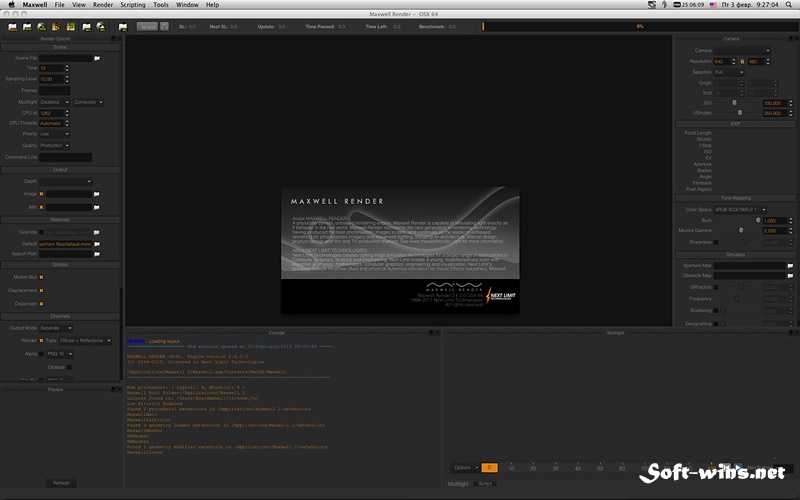Switch to the Script tab
This screenshot has width=800, height=500.
tap(485, 483)
